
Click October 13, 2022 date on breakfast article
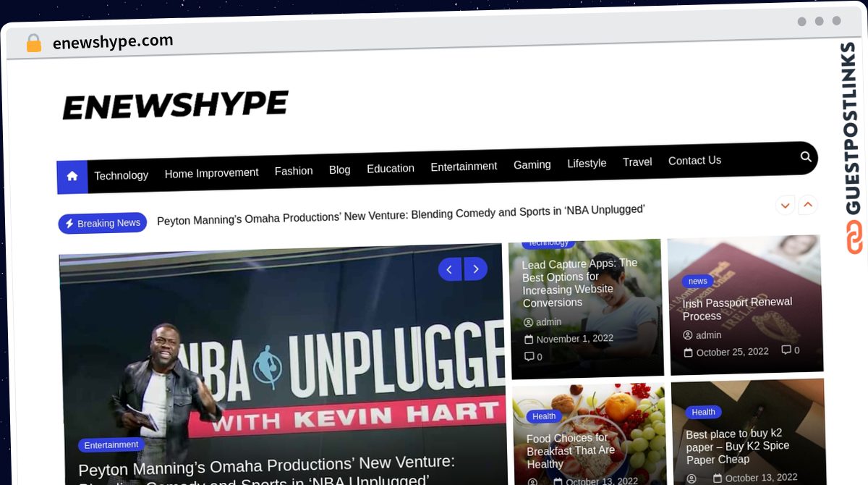point(602,481)
